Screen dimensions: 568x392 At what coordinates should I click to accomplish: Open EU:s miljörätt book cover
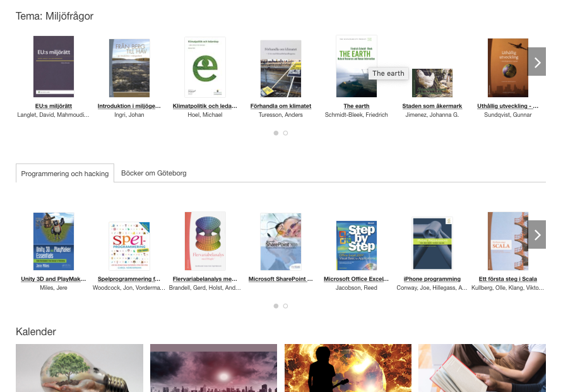(x=54, y=66)
